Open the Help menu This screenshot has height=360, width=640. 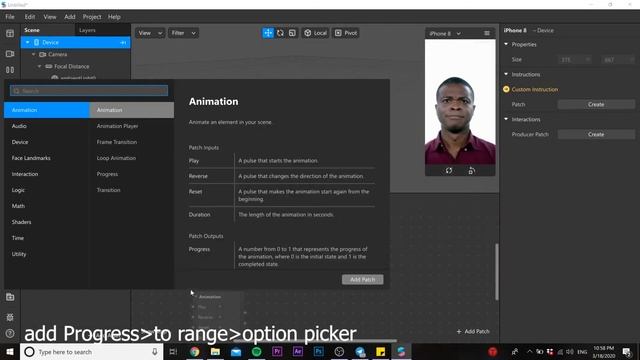[x=114, y=17]
